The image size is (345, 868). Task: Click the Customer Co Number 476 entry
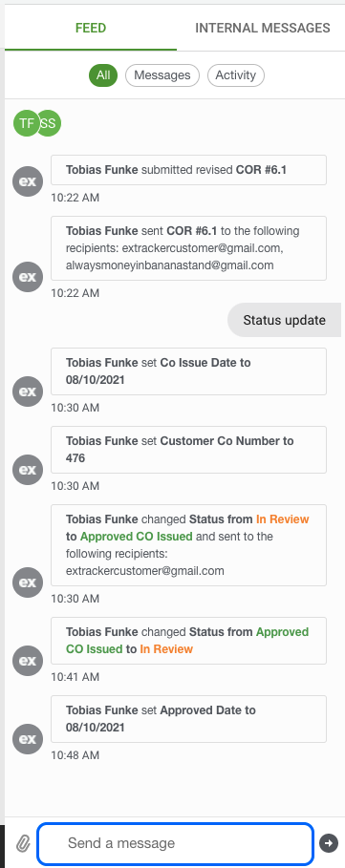coord(189,450)
